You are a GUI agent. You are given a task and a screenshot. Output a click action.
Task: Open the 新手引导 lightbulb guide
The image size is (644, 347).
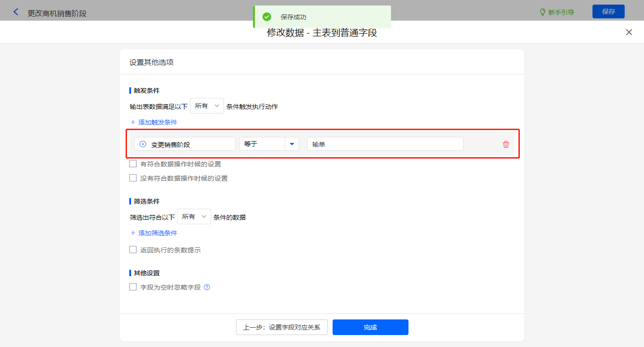557,12
